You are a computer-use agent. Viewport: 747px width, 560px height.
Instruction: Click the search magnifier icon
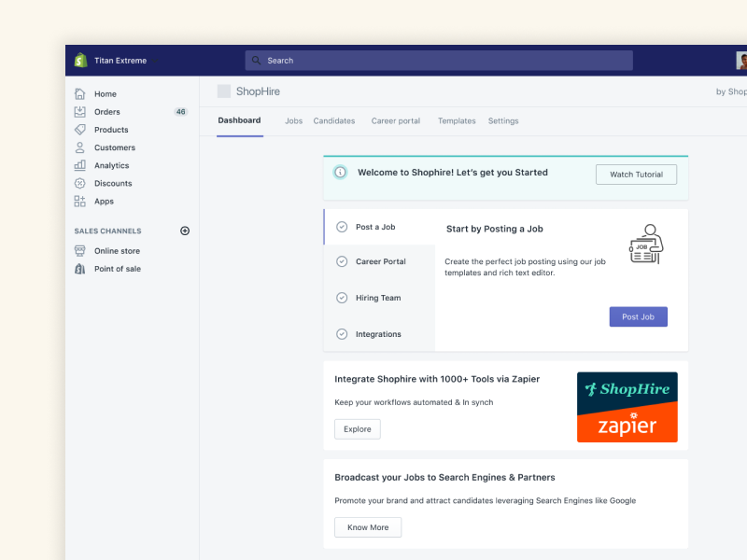[x=256, y=61]
